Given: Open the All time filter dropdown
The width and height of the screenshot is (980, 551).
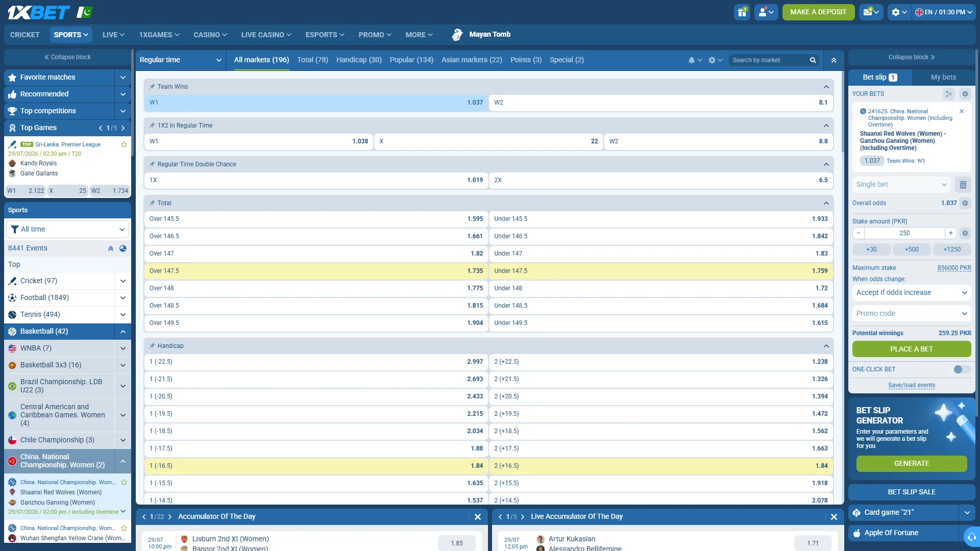Looking at the screenshot, I should tap(67, 230).
